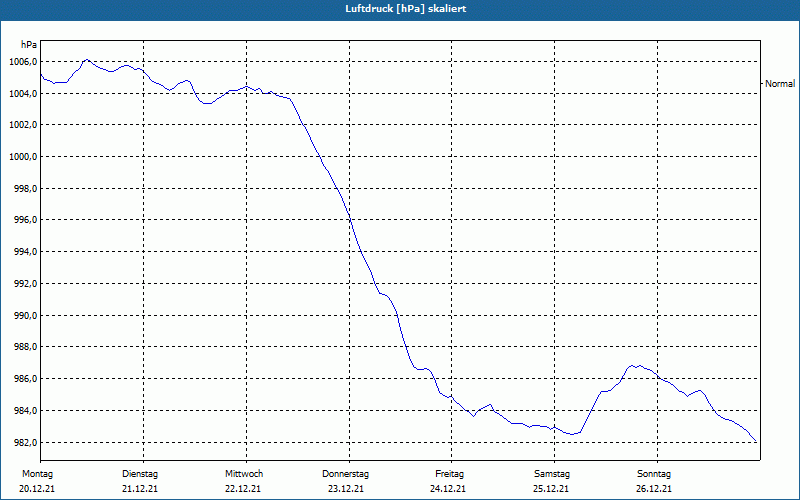This screenshot has height=500, width=800.
Task: Click the Montag day label
Action: tap(37, 474)
